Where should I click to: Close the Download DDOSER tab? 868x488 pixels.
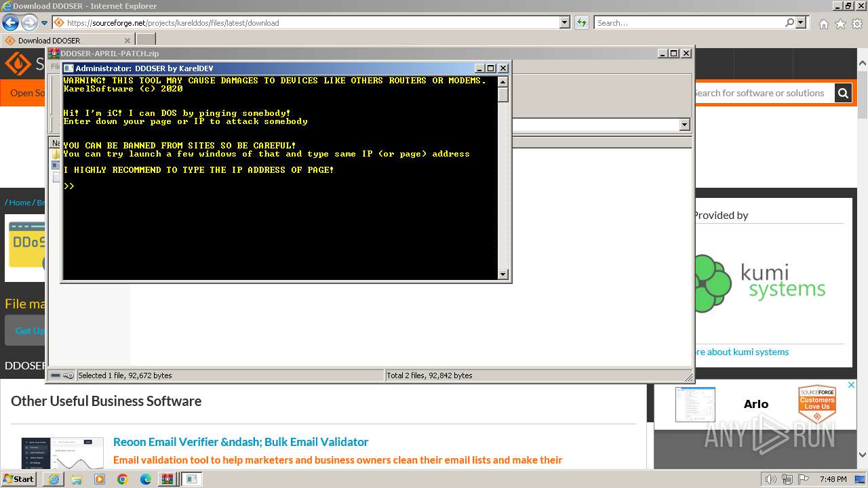[x=127, y=40]
